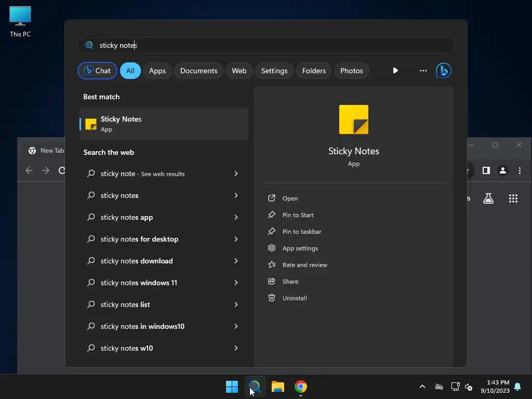Select This PC desktop icon
This screenshot has width=532, height=399.
(20, 22)
